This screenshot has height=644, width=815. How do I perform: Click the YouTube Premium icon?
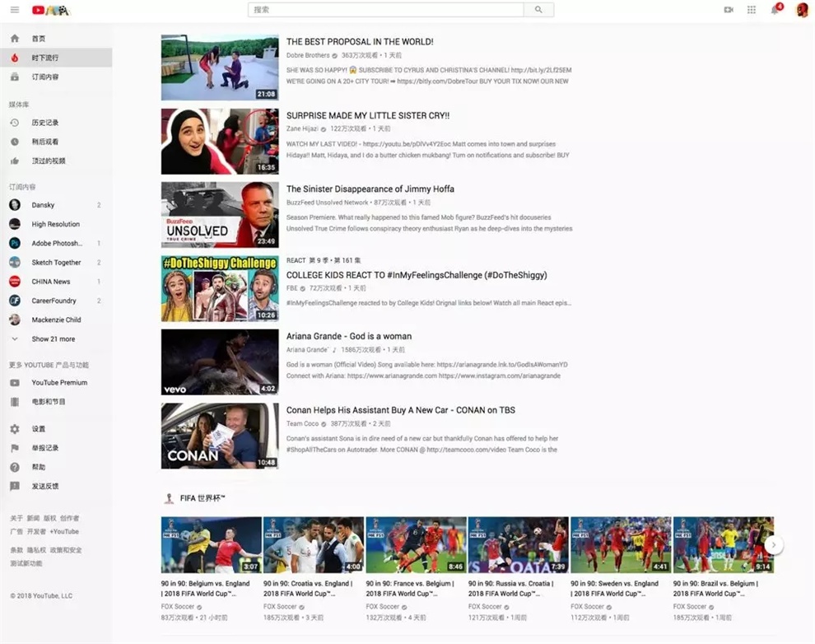[x=15, y=383]
